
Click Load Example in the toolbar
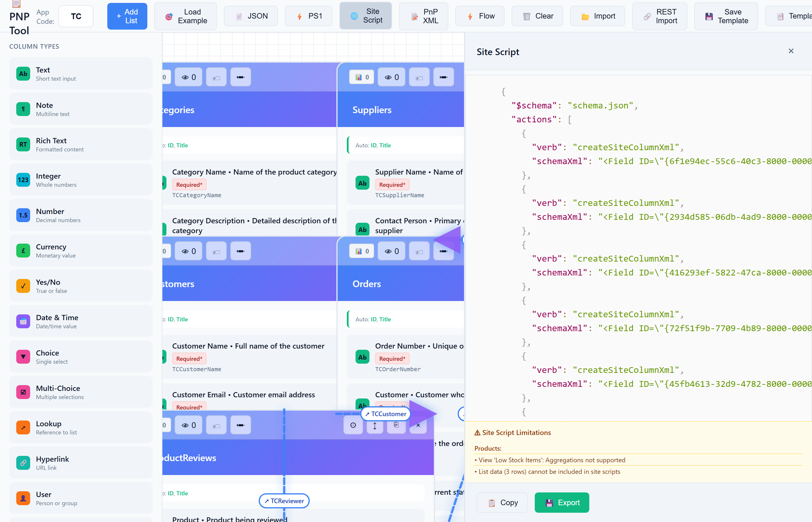(x=185, y=16)
